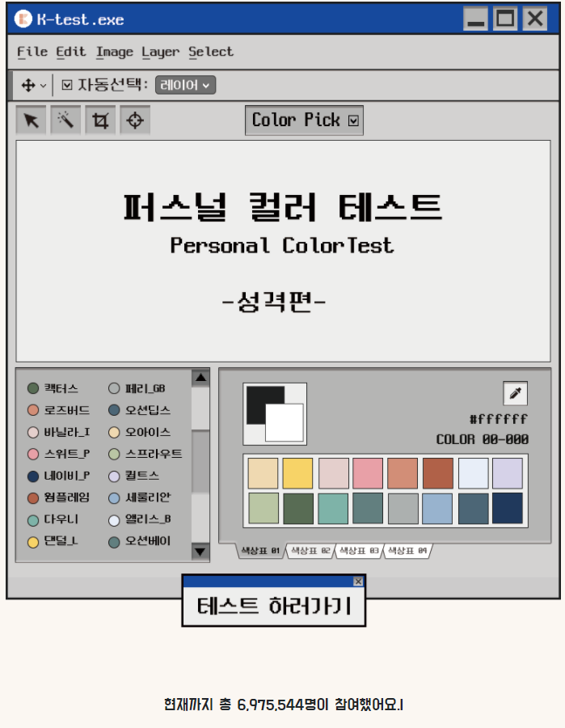Select the 오션베이 color radio

tap(114, 542)
